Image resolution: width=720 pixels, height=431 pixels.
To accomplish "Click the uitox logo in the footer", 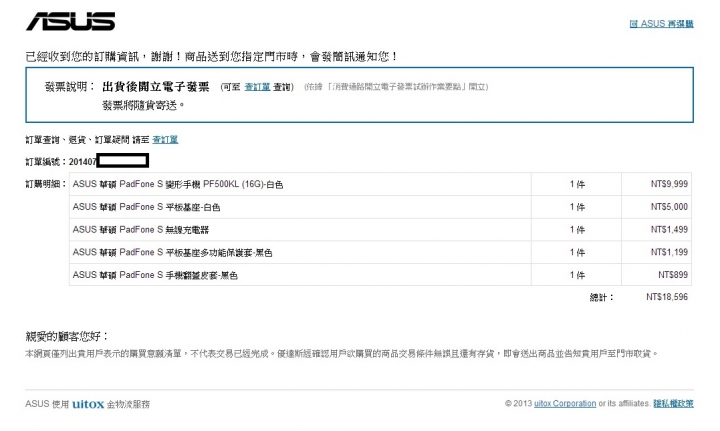I will coord(88,404).
